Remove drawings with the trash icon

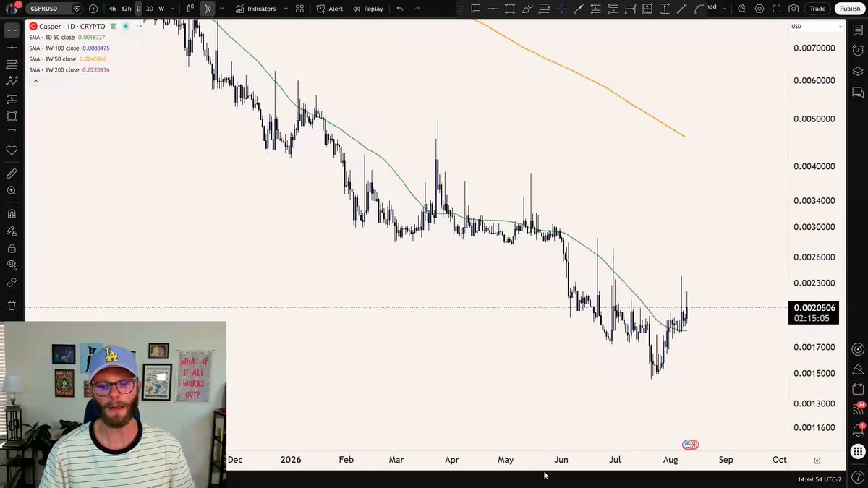click(x=12, y=306)
